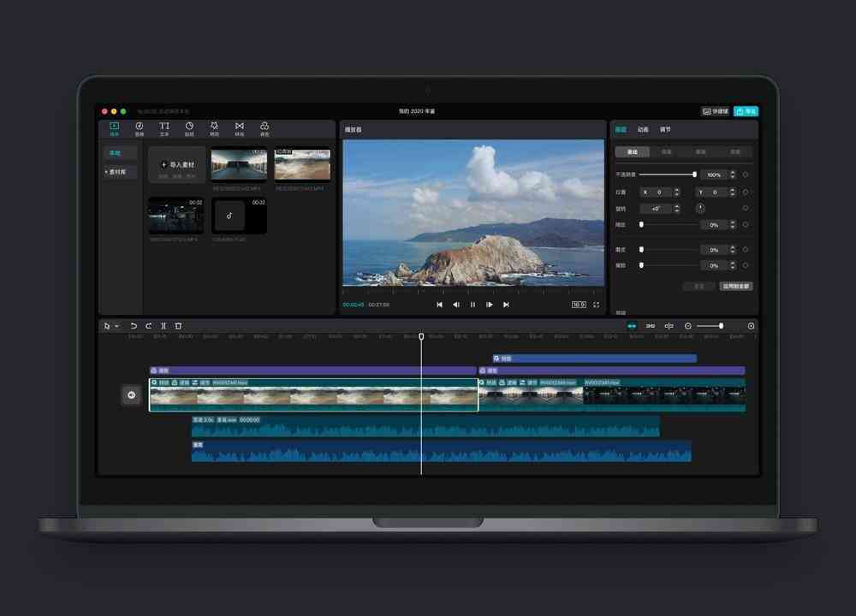This screenshot has width=856, height=616.
Task: Select the corridor video thumbnail in media bin
Action: (x=239, y=163)
